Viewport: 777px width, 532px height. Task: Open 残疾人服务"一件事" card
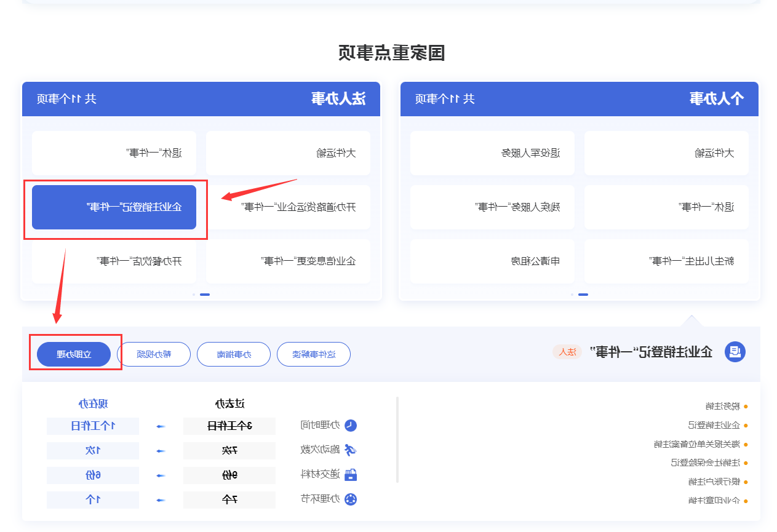click(492, 207)
